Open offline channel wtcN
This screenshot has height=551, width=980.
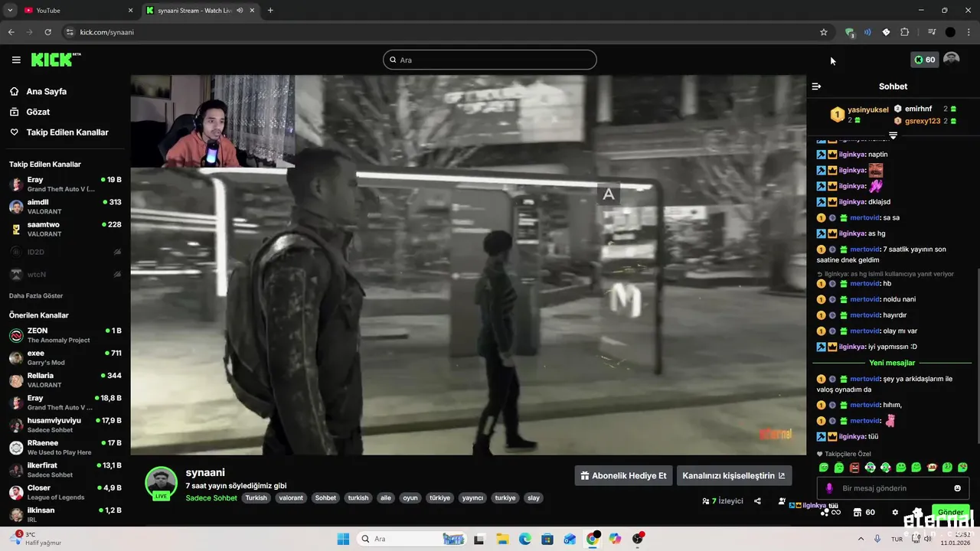coord(65,274)
